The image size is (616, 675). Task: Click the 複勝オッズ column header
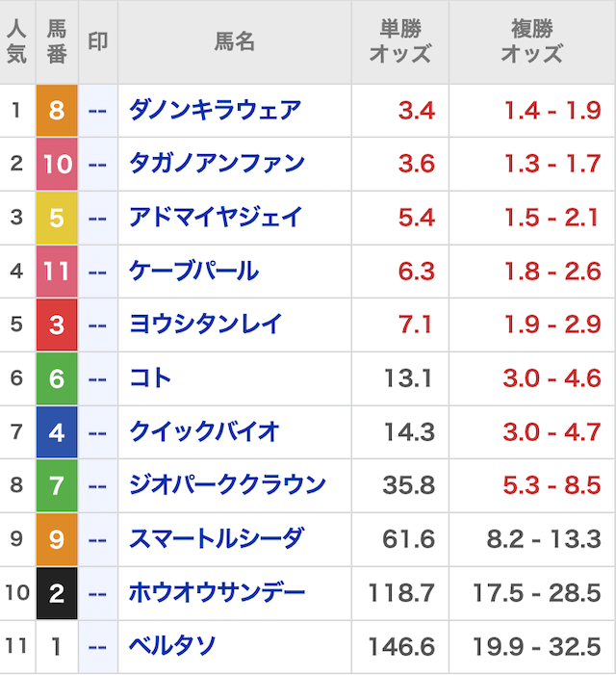tap(531, 41)
